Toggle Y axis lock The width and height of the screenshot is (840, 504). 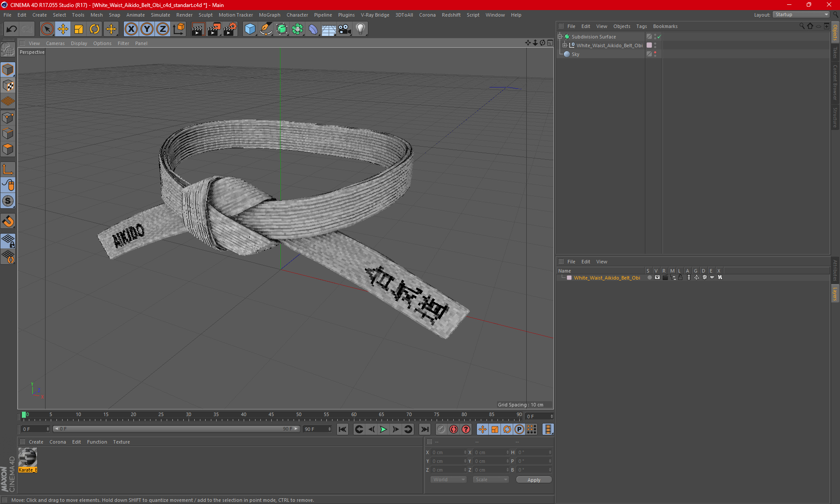coord(147,29)
